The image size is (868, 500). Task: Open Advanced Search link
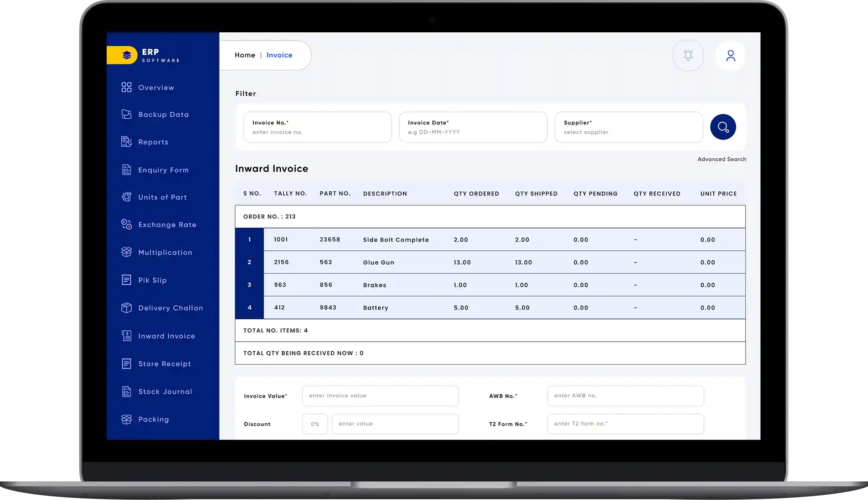(722, 159)
